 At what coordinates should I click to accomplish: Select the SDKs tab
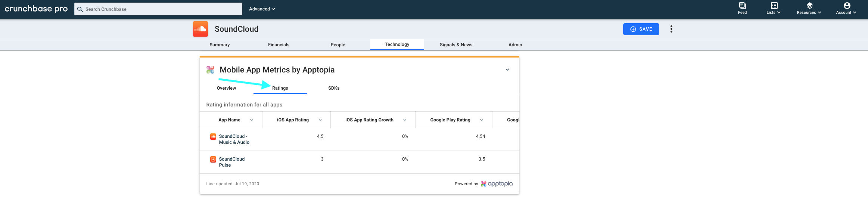tap(334, 88)
